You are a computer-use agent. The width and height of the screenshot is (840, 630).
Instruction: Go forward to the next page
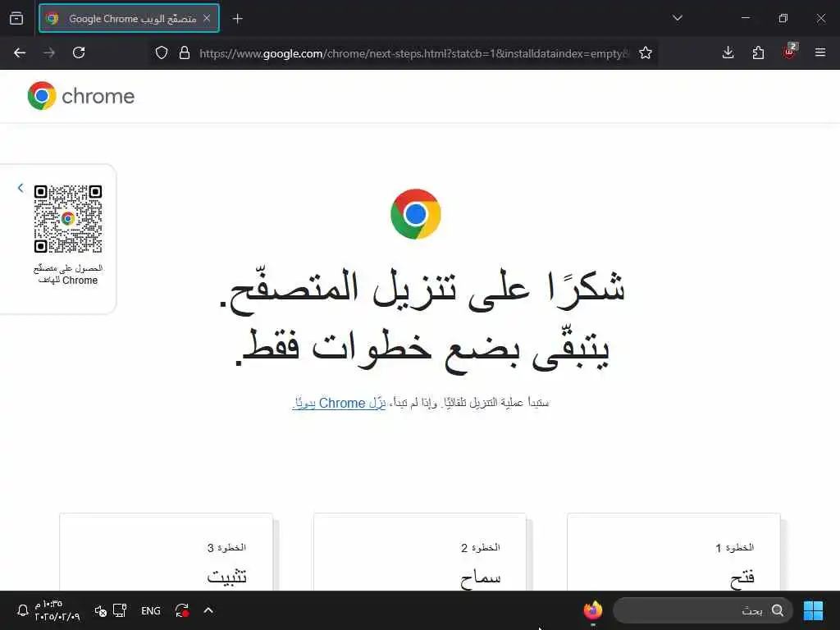pyautogui.click(x=49, y=52)
